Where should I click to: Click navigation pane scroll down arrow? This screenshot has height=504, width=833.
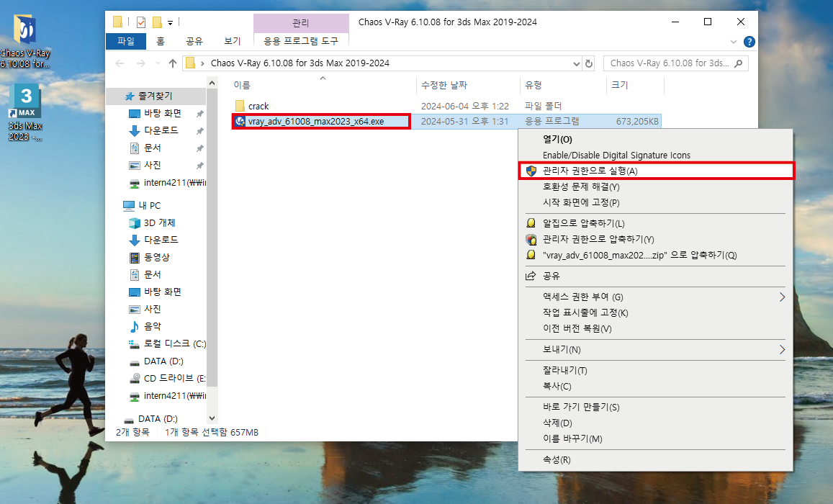coord(212,418)
